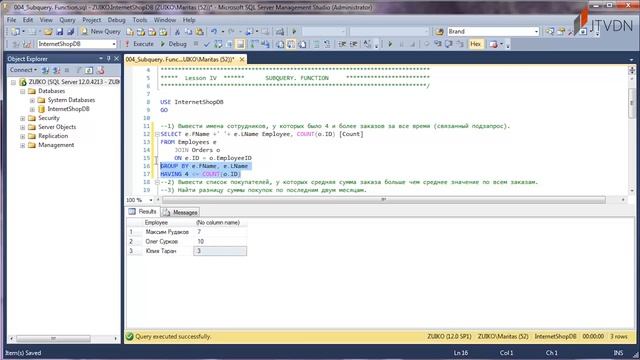Click the Parse checkmark icon
Viewport: 640px width, 360px height.
(207, 44)
